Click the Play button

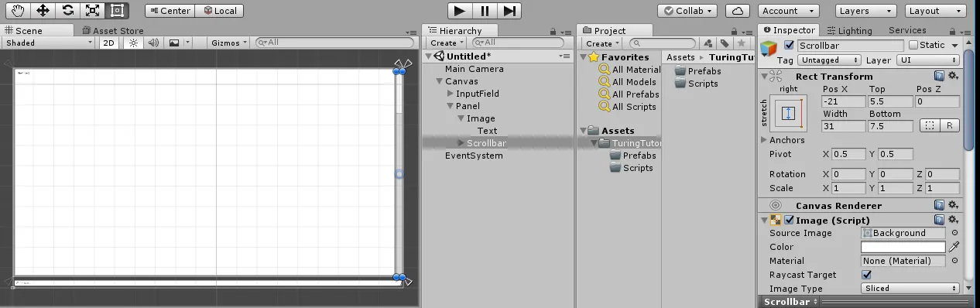[460, 11]
